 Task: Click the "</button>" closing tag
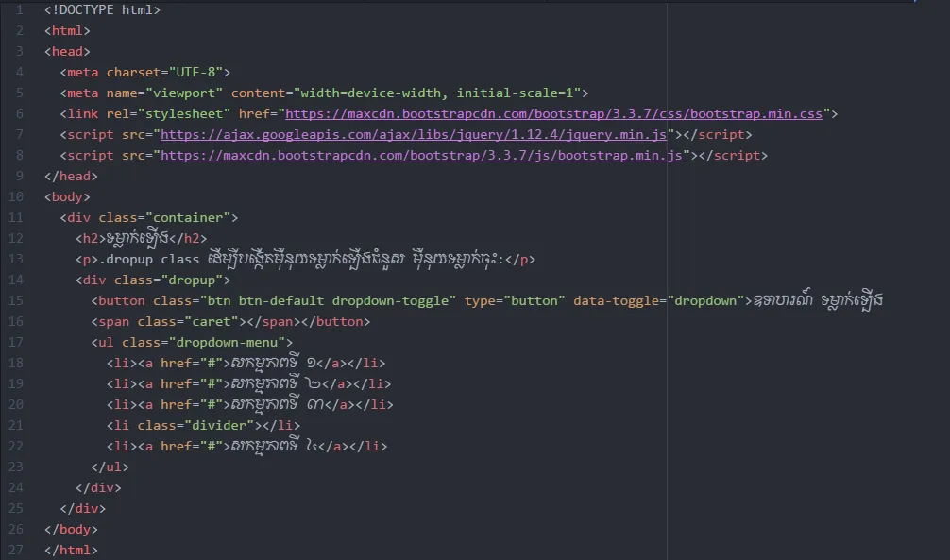coord(335,321)
